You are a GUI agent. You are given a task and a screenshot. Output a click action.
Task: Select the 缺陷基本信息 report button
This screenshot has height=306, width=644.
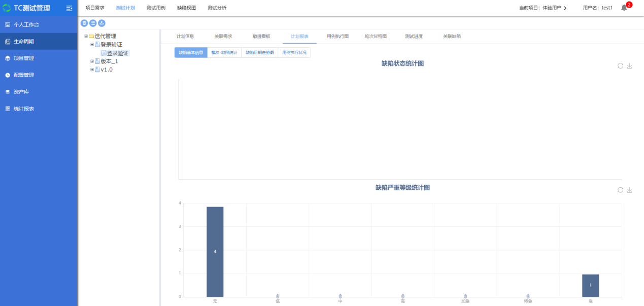(x=191, y=52)
